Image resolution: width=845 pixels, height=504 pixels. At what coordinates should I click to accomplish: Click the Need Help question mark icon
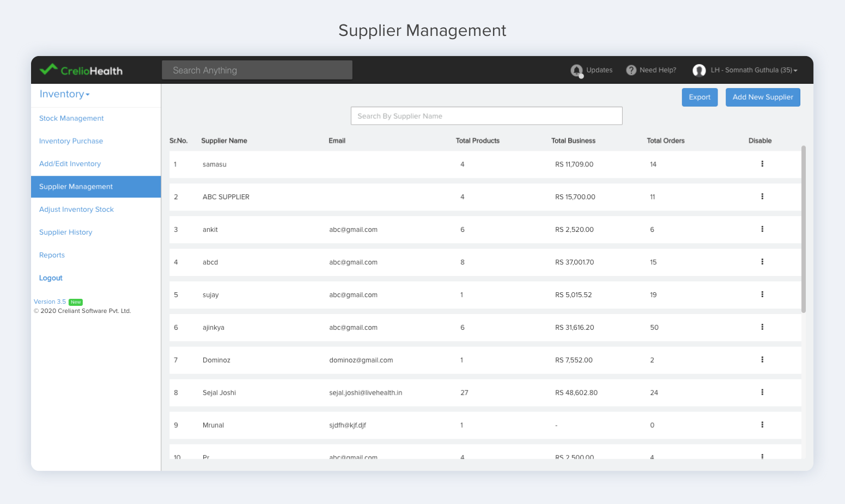(631, 70)
